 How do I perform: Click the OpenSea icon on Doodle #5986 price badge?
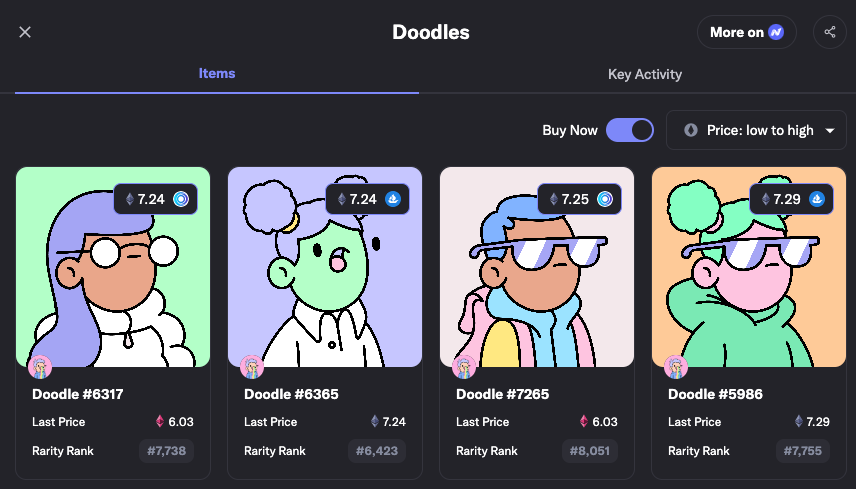click(x=817, y=199)
